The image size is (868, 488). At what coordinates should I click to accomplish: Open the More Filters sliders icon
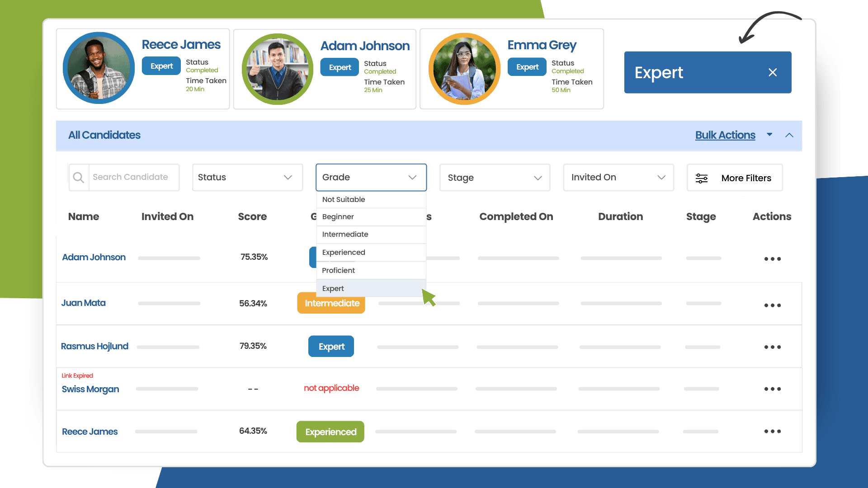702,178
